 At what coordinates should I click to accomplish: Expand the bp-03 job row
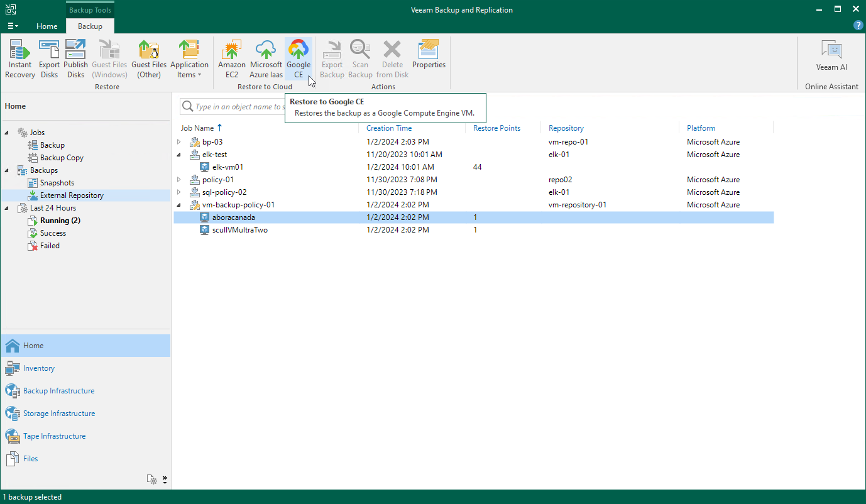coord(179,142)
